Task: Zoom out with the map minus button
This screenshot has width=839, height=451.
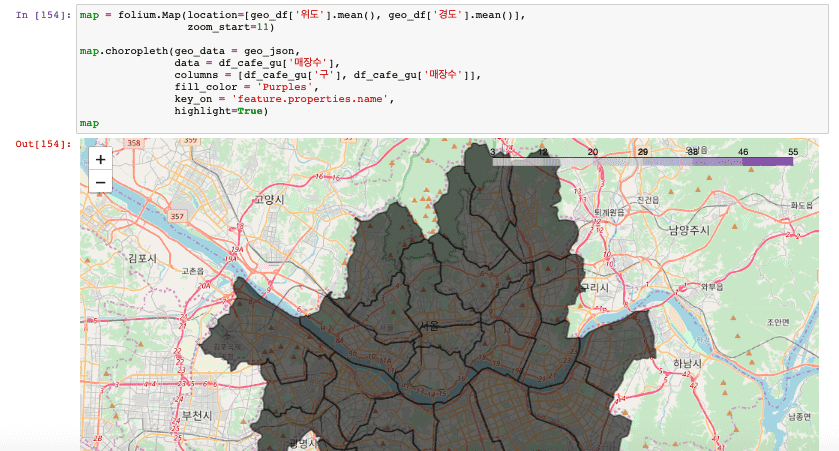Action: click(x=100, y=182)
